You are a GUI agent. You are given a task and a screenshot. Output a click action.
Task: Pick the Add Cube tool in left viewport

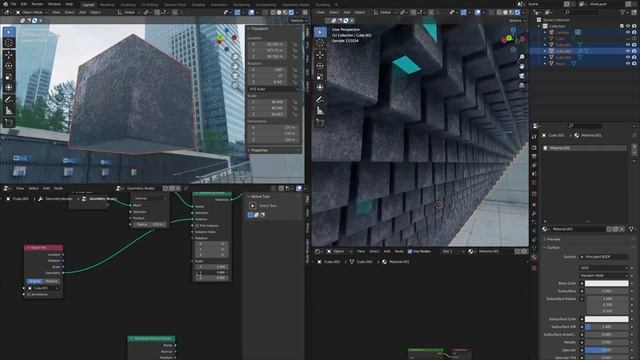(x=9, y=122)
